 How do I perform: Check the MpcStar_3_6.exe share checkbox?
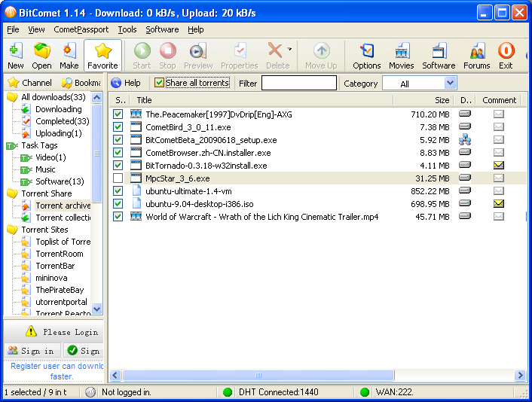pyautogui.click(x=118, y=178)
